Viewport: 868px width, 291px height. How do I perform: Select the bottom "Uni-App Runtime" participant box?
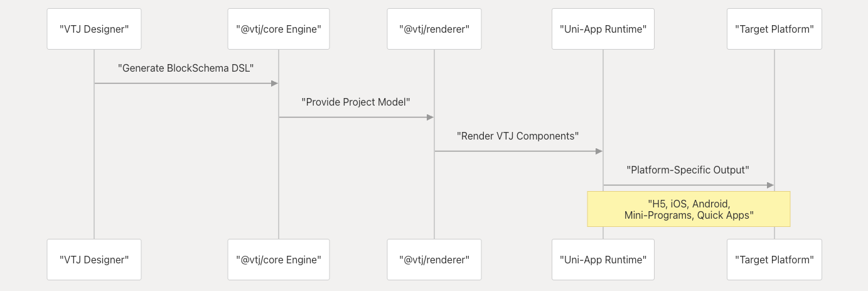(x=603, y=260)
